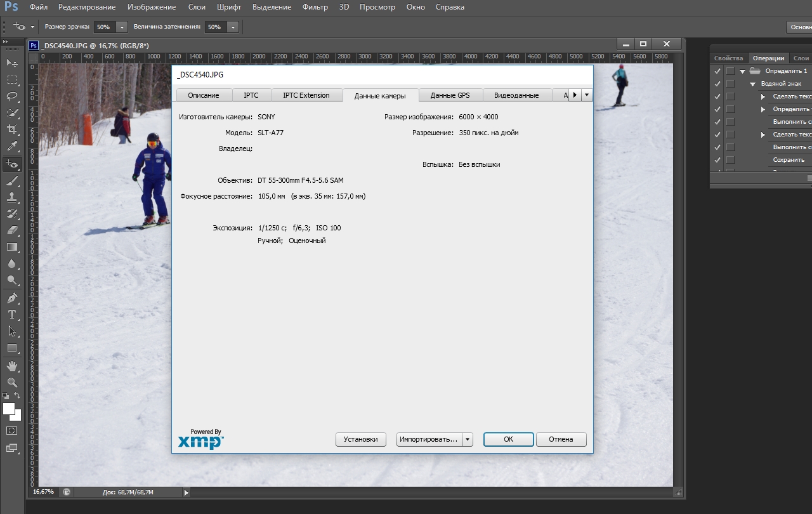Select the Hand tool
The width and height of the screenshot is (812, 514).
pyautogui.click(x=12, y=366)
